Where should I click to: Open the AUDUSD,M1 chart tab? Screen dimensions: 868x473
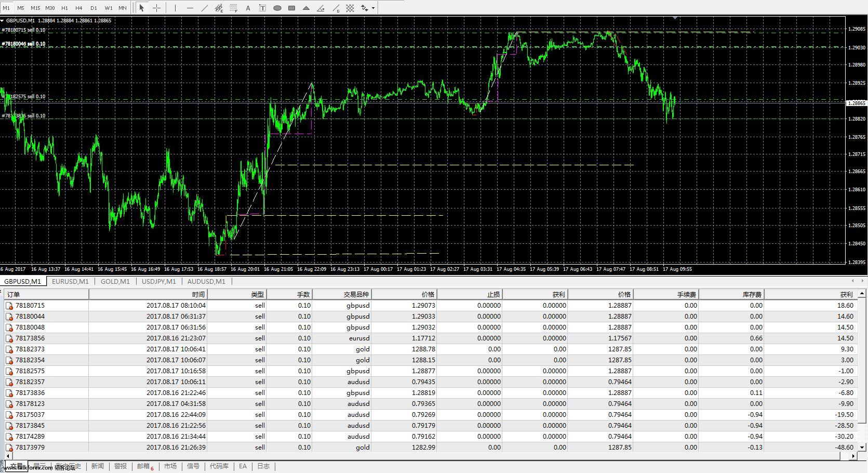point(206,281)
